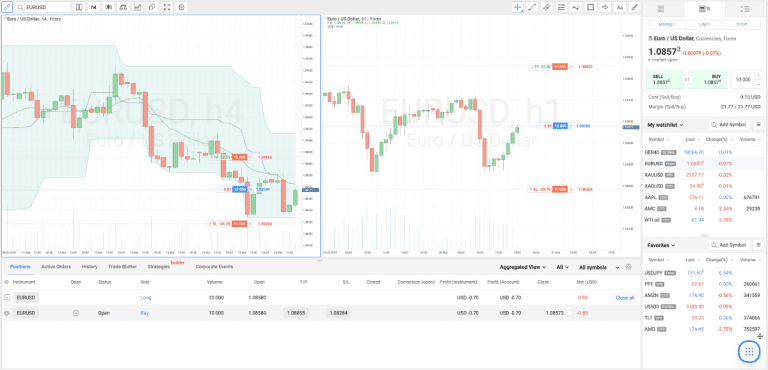Select the LIMIT order type
Screen dimensions: 768x370
[x=704, y=25]
